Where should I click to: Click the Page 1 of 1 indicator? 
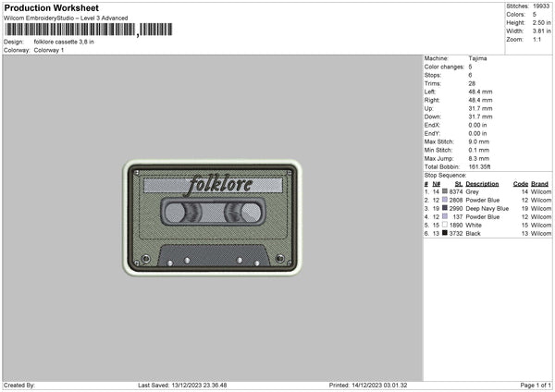536,386
